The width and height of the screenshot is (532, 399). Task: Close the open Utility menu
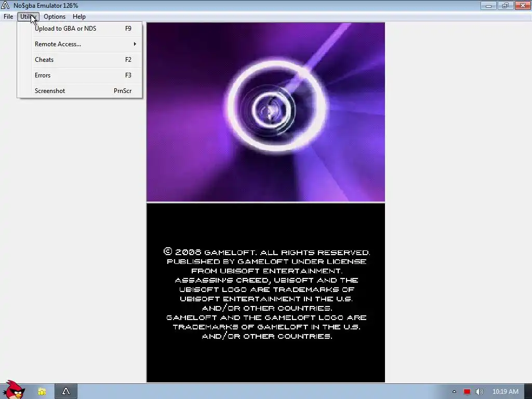tap(28, 17)
